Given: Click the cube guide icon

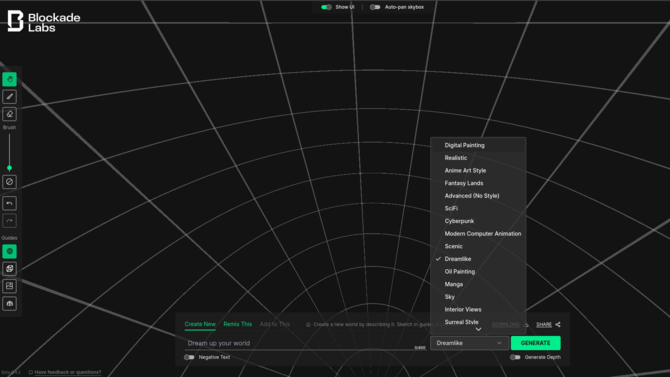Looking at the screenshot, I should click(9, 269).
